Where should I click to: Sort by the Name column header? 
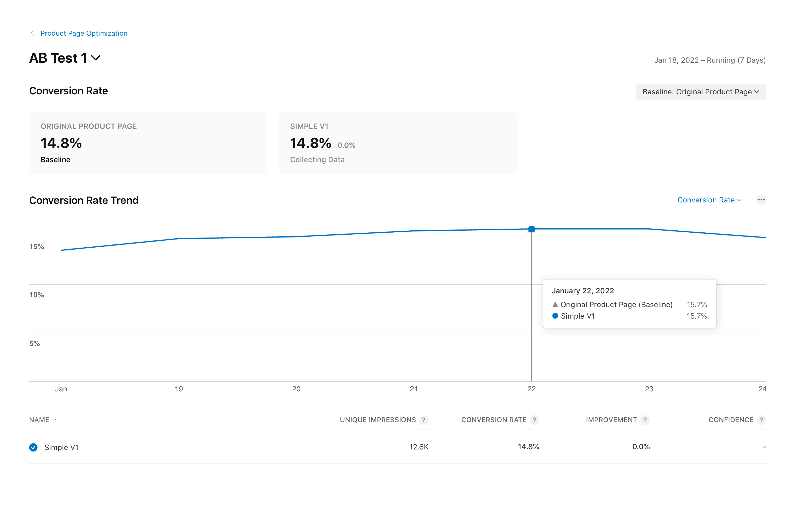[x=39, y=420]
